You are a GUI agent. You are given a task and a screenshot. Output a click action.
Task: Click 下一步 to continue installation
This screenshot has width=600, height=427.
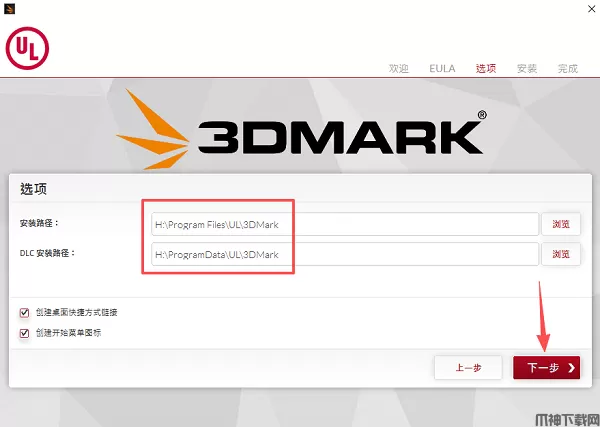[x=546, y=368]
